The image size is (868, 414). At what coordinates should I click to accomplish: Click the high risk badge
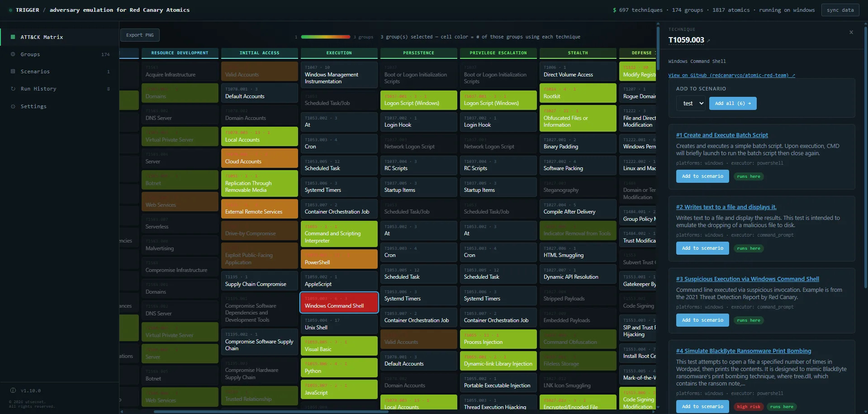(748, 407)
